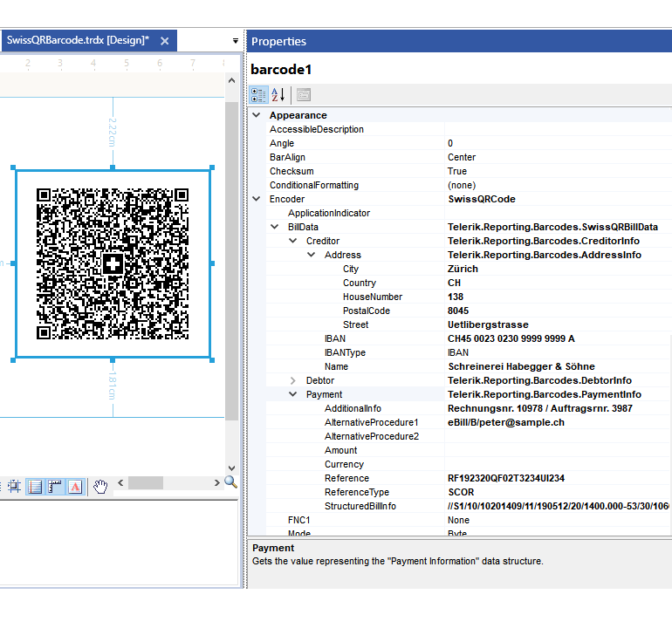Click the empty AlternativeProcedure2 value field
The image size is (672, 642).
(558, 436)
